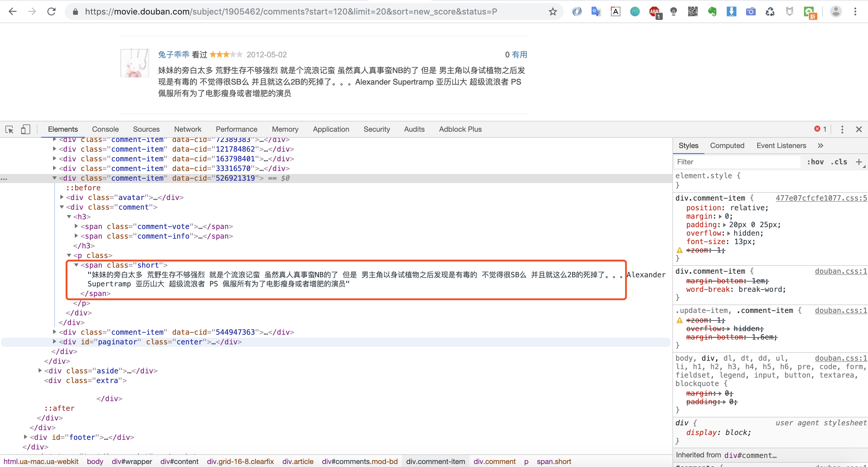
Task: Click the close DevTools icon
Action: [859, 129]
